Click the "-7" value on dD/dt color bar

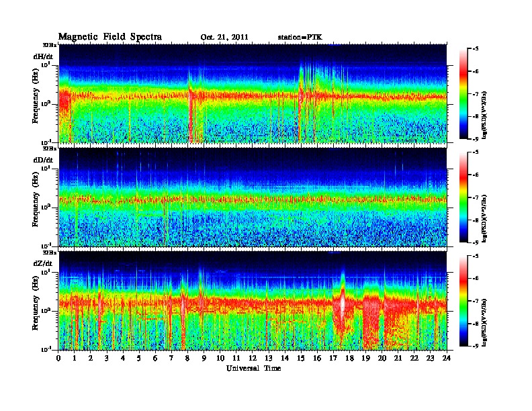(x=476, y=197)
